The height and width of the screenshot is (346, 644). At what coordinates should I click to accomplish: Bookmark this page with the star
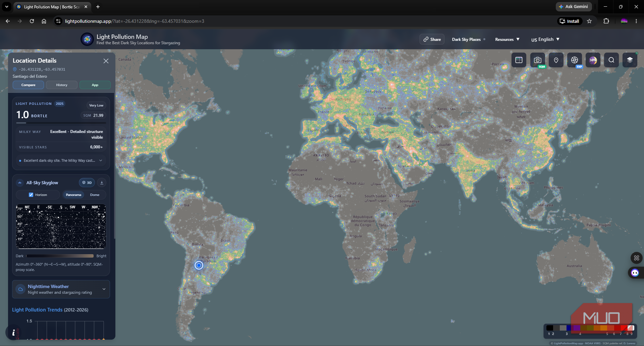589,21
